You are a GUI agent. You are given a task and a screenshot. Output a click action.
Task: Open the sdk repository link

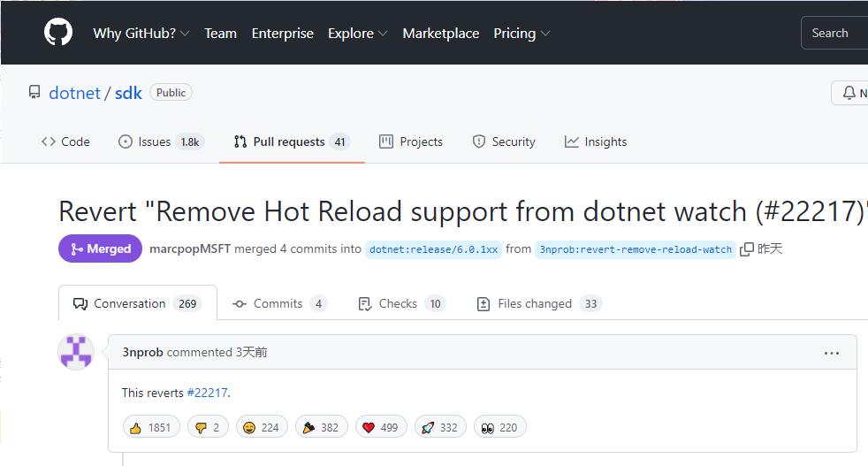pyautogui.click(x=128, y=93)
